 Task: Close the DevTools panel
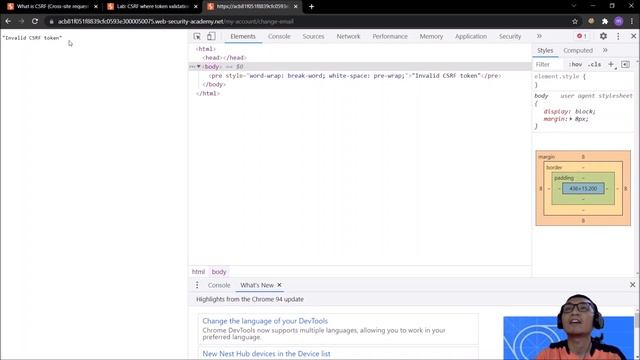(633, 36)
